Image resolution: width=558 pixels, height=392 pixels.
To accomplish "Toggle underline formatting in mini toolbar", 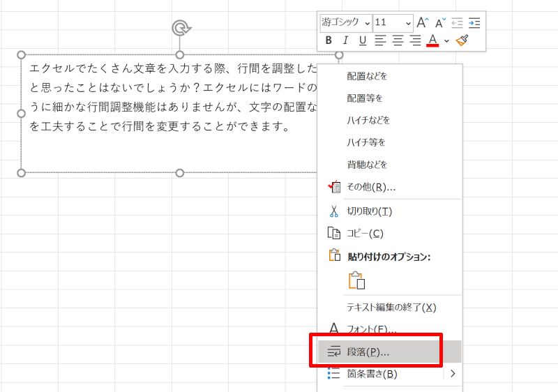I will click(363, 40).
